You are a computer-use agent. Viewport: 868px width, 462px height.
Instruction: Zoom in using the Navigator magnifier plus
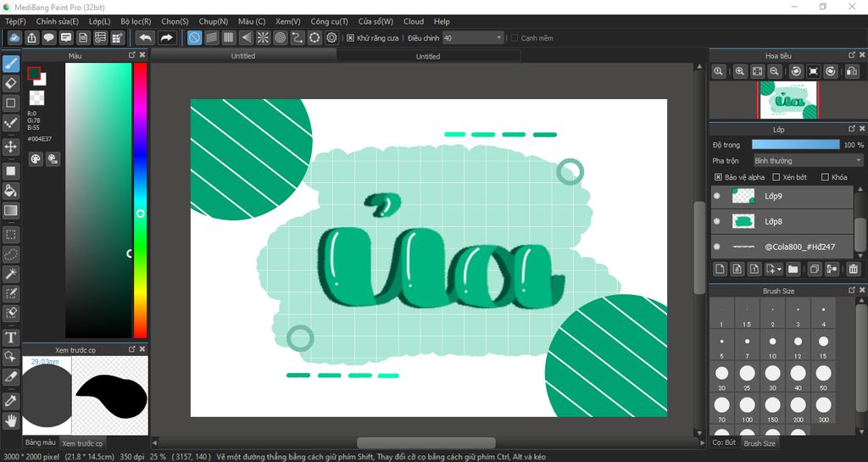pyautogui.click(x=740, y=72)
